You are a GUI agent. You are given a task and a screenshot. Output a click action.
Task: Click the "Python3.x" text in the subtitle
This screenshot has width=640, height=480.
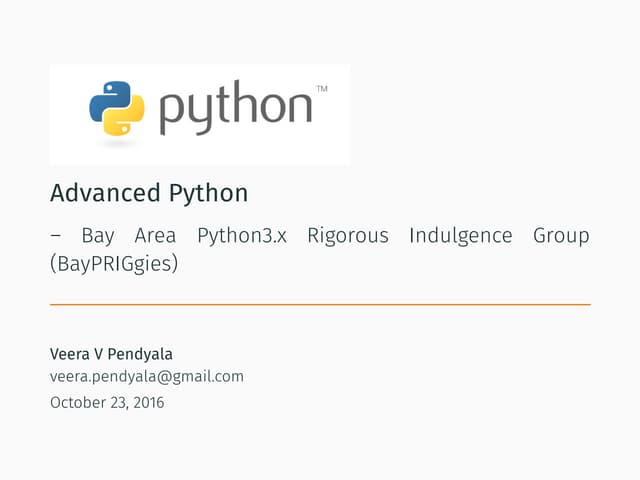tap(242, 237)
